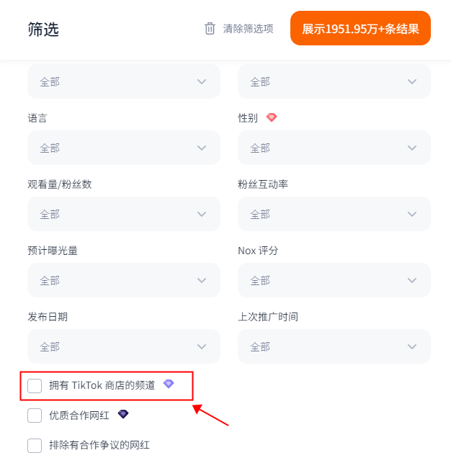The image size is (451, 476).
Task: Expand the 性别 dropdown
Action: (x=334, y=148)
